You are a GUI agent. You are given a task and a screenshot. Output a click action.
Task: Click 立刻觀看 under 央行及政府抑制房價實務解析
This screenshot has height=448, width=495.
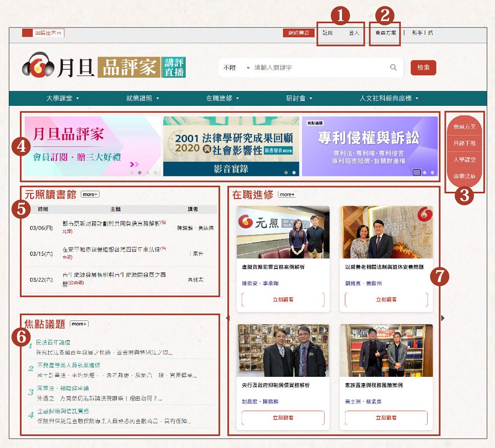(283, 418)
